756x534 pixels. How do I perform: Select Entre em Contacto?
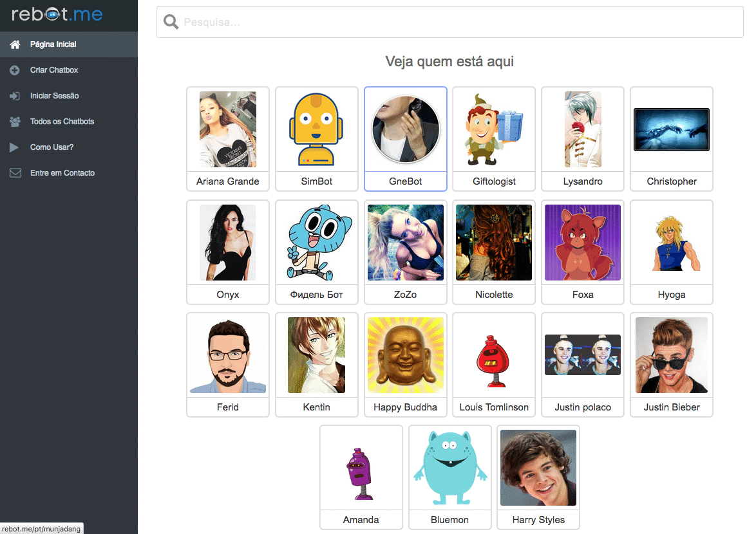[x=68, y=173]
